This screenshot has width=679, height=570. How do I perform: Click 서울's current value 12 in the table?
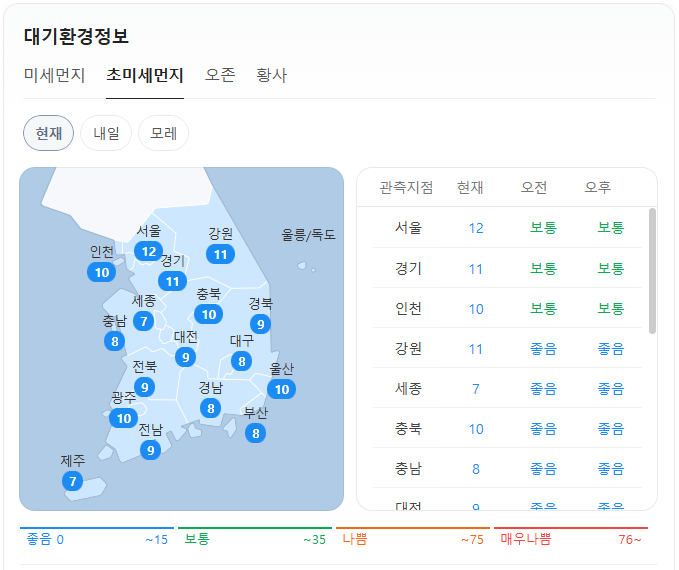pyautogui.click(x=476, y=228)
